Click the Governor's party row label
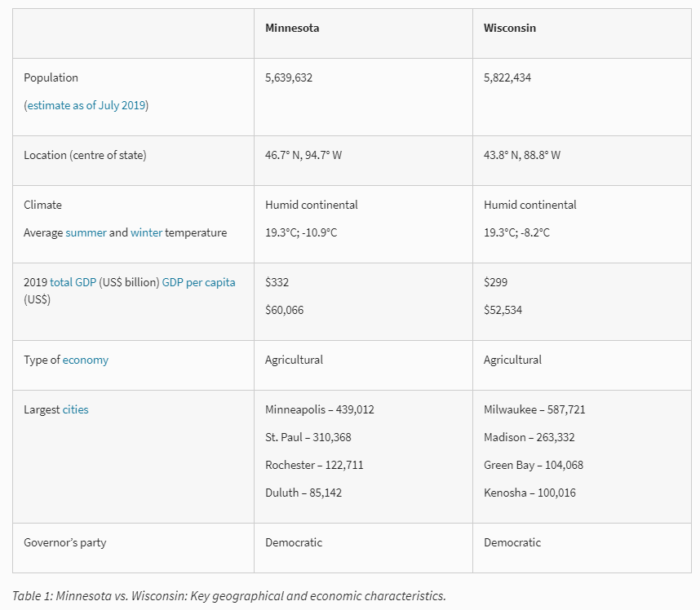This screenshot has height=610, width=700. (64, 542)
